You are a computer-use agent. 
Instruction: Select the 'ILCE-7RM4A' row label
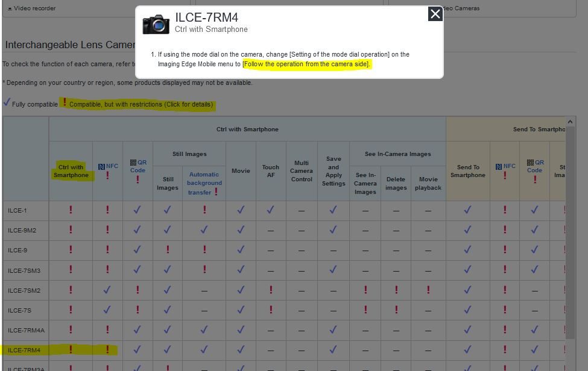27,331
